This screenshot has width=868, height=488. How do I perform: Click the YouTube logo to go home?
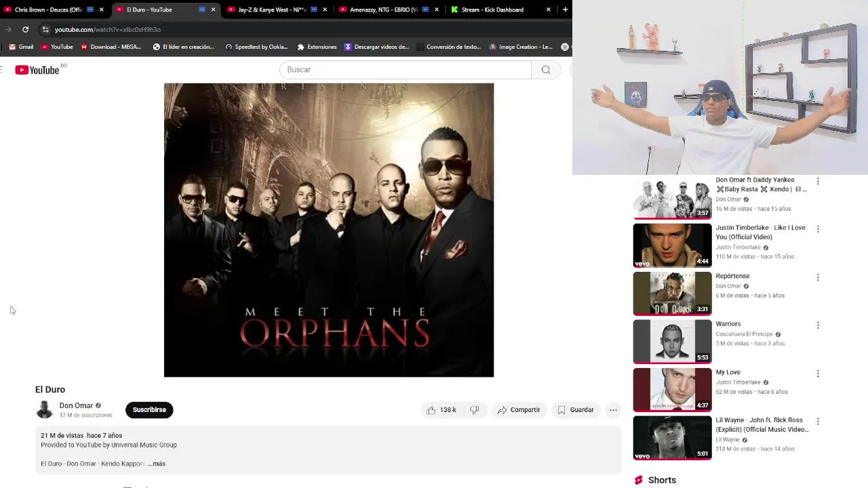[x=37, y=70]
